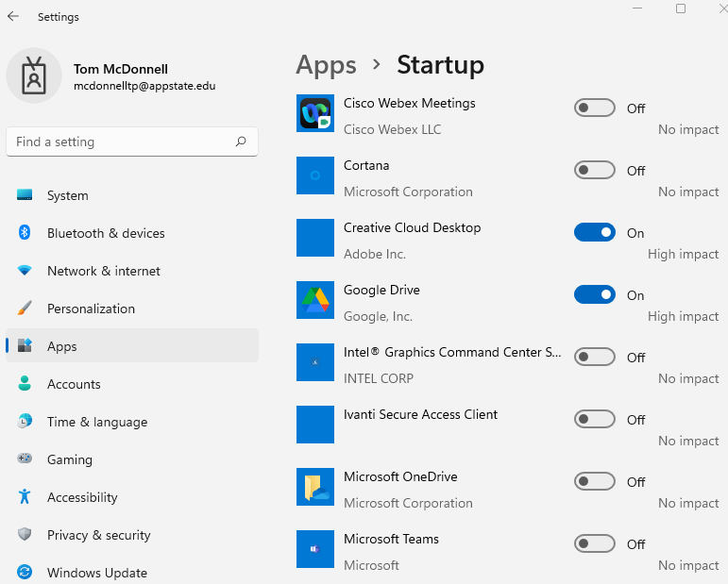Image resolution: width=728 pixels, height=584 pixels.
Task: Click the mcdonnelltp@appstate.edu account email
Action: tap(144, 86)
